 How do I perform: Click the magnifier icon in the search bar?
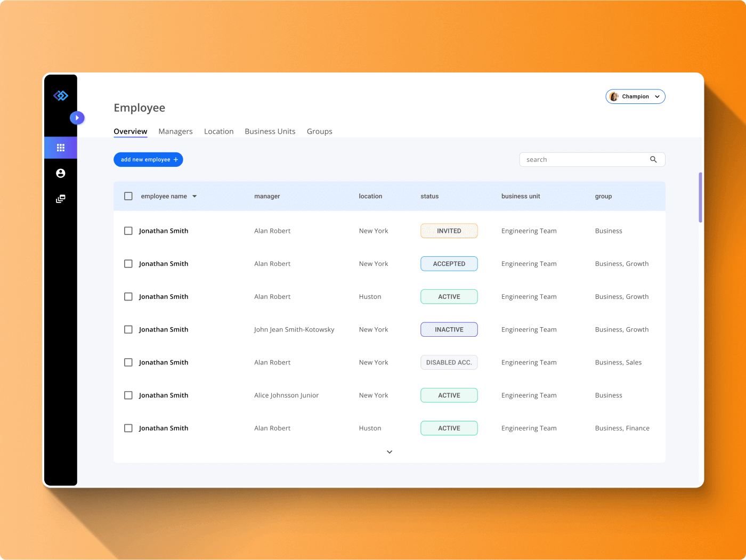(x=653, y=159)
